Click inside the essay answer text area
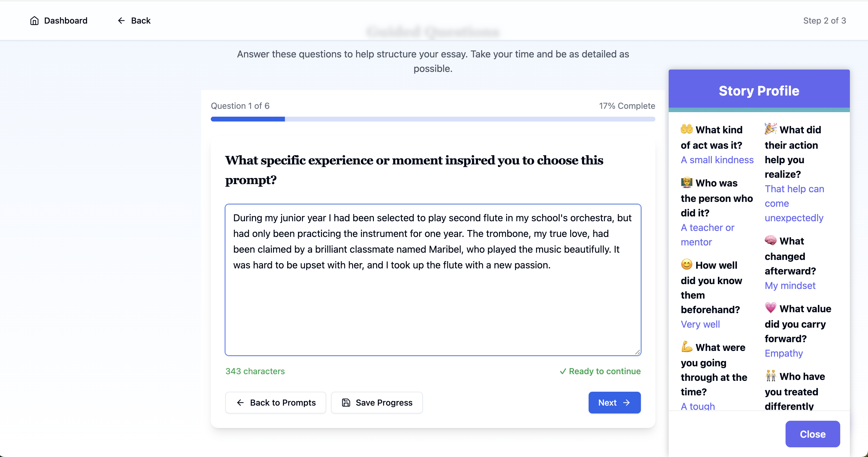Image resolution: width=868 pixels, height=457 pixels. [x=433, y=303]
